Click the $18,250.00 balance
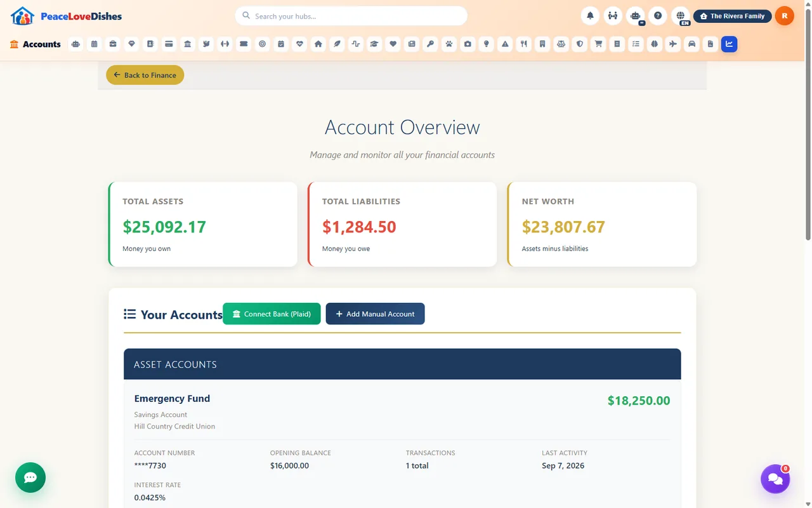The image size is (812, 508). [x=639, y=401]
